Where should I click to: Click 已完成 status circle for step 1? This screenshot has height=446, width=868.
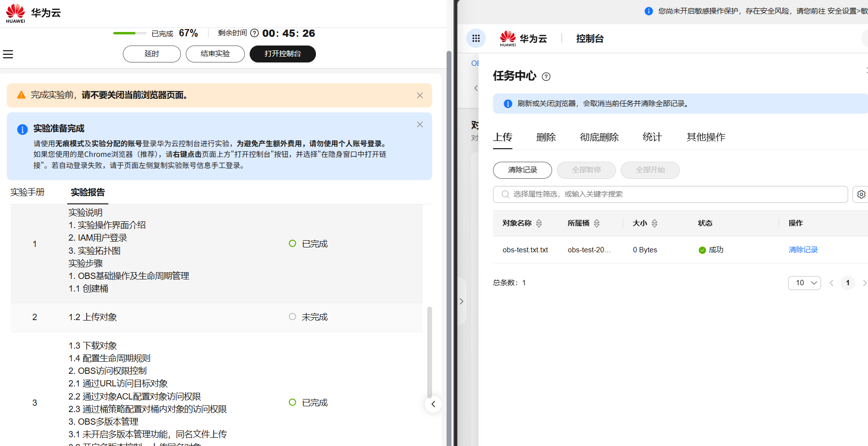tap(292, 244)
